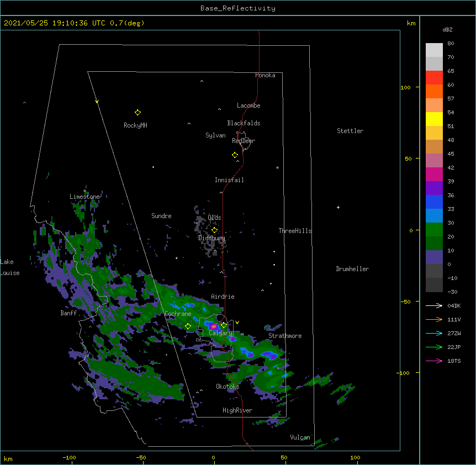Click the 60 dBZ orange color swatch
476x465 pixels.
(x=434, y=91)
